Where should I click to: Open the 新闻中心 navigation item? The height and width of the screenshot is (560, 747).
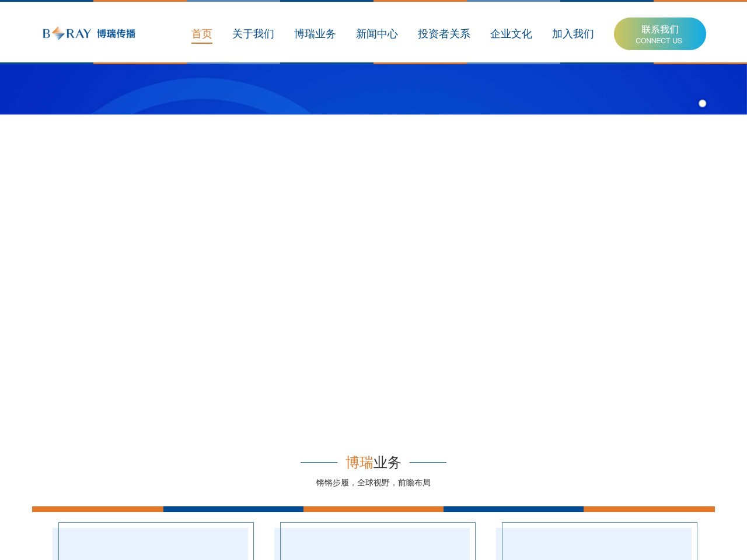tap(376, 34)
